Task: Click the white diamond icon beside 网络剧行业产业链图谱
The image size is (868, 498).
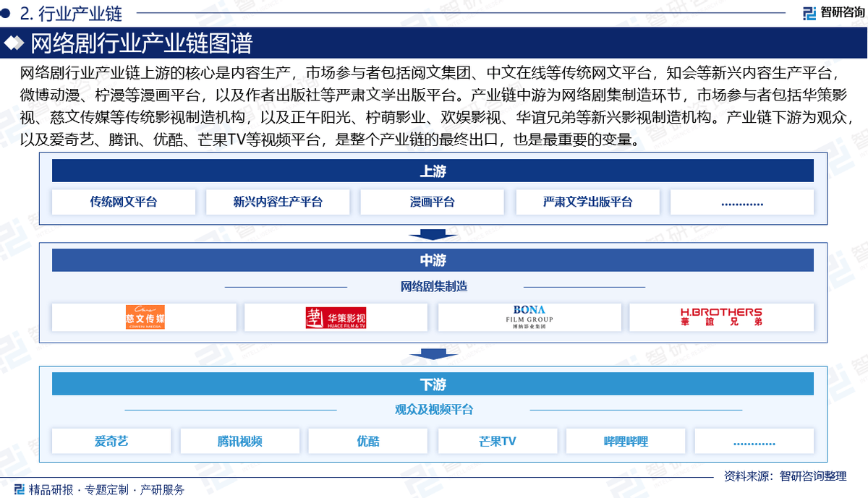Action: [14, 44]
